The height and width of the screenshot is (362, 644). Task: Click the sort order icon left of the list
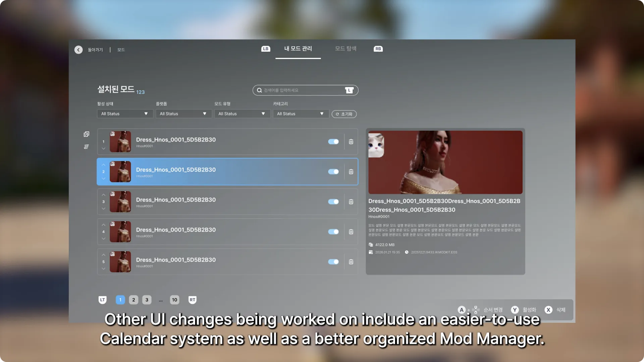point(87,147)
